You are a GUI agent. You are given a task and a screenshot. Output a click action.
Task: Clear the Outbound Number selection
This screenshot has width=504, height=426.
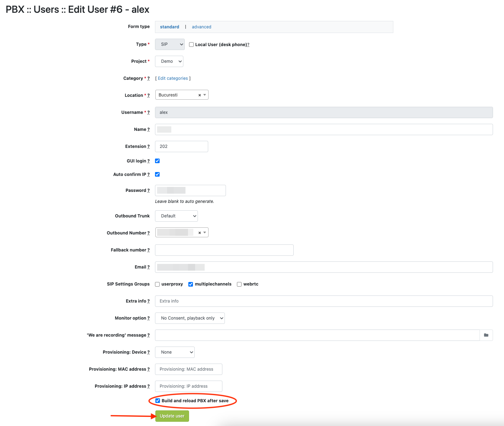click(x=200, y=233)
